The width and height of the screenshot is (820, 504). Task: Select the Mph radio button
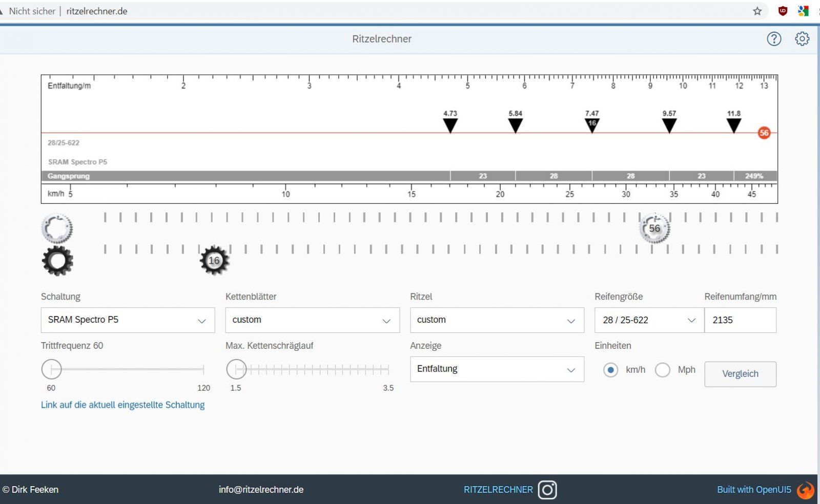(663, 370)
